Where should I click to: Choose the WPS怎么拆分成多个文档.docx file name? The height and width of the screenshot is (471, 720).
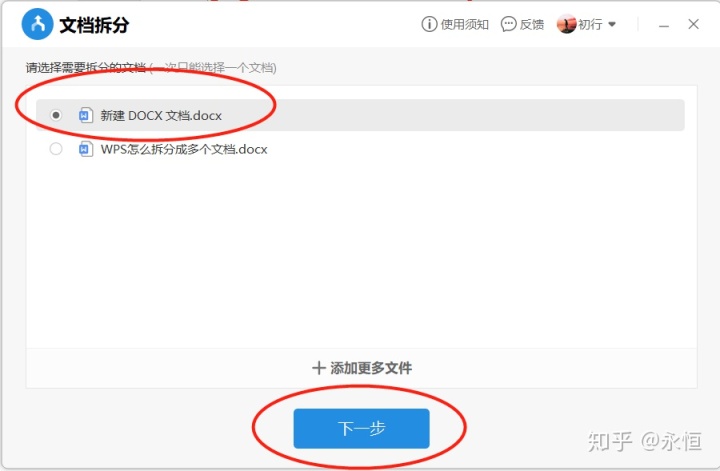point(184,149)
